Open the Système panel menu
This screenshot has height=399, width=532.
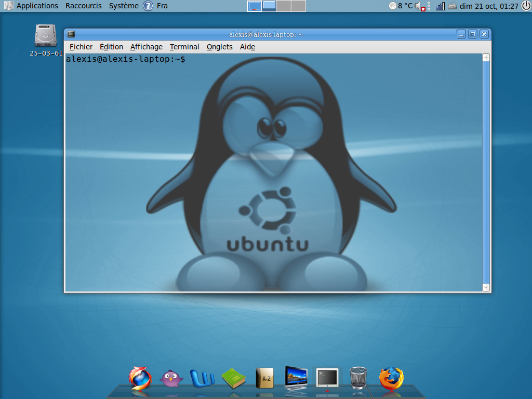124,6
